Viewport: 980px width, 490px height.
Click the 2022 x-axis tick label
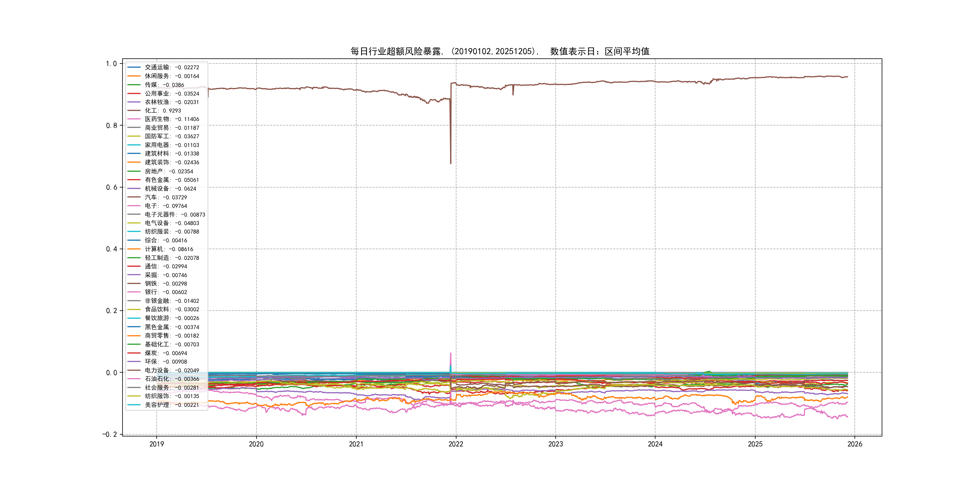tap(456, 444)
